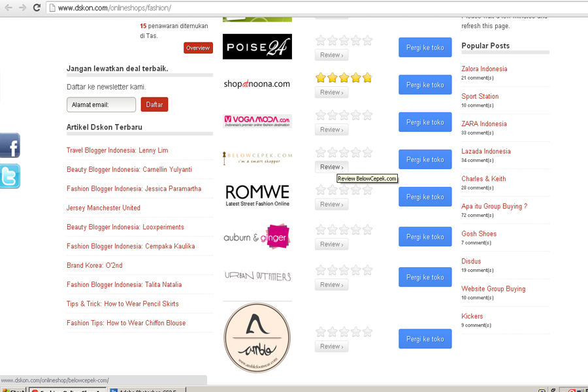
Task: Rate Urban Outfitters with second star
Action: click(x=333, y=270)
